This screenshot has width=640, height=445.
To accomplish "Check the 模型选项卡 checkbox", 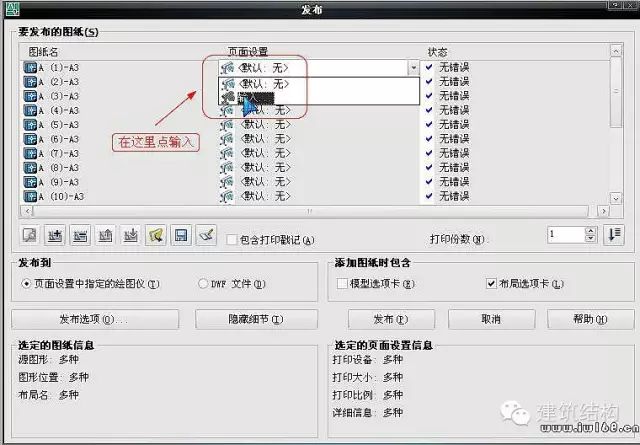I will coord(343,284).
